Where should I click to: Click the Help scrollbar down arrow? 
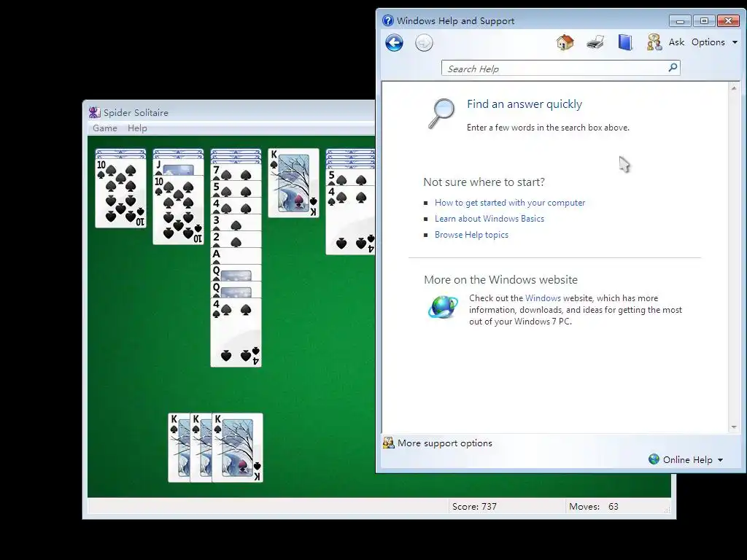click(734, 427)
